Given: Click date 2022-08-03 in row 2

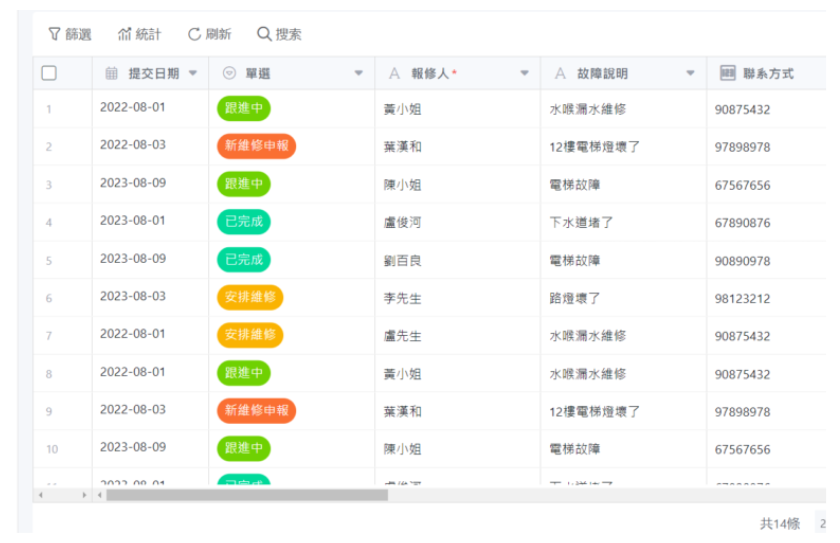Looking at the screenshot, I should 133,145.
